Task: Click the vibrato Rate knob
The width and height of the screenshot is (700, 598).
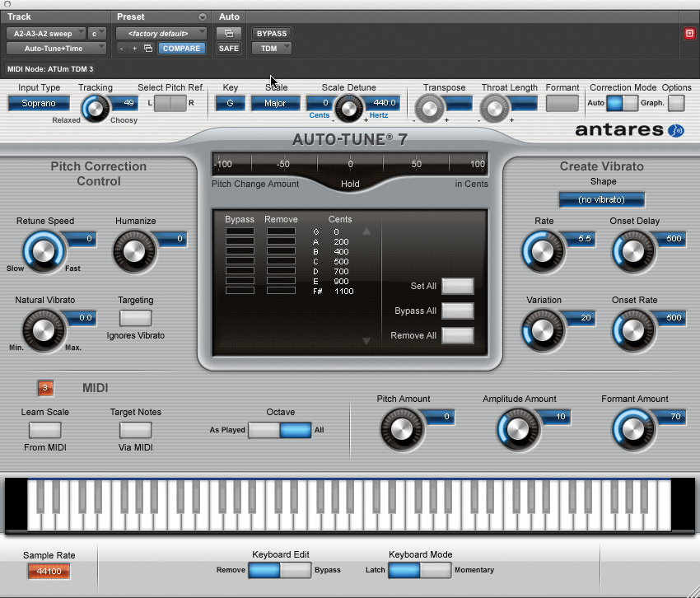Action: point(543,251)
